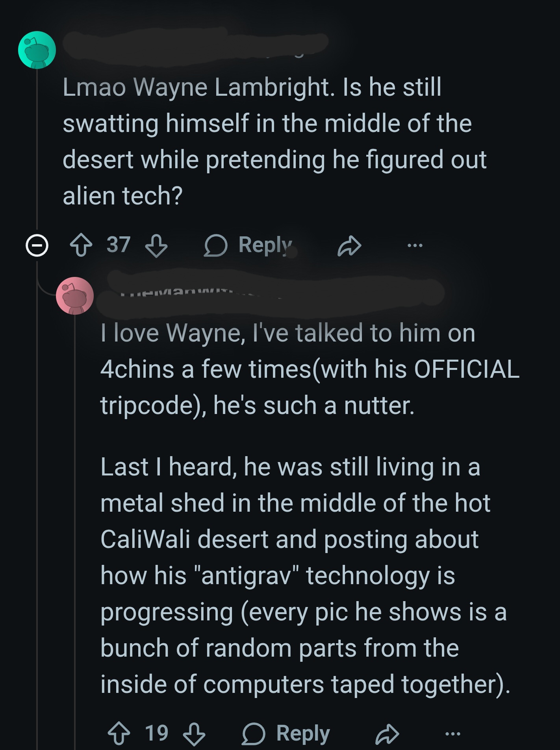
Task: Open the green Snoo avatar profile
Action: tap(37, 50)
